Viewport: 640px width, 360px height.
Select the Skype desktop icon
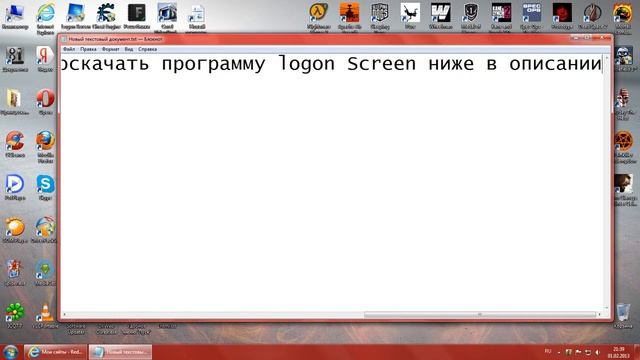[45, 187]
